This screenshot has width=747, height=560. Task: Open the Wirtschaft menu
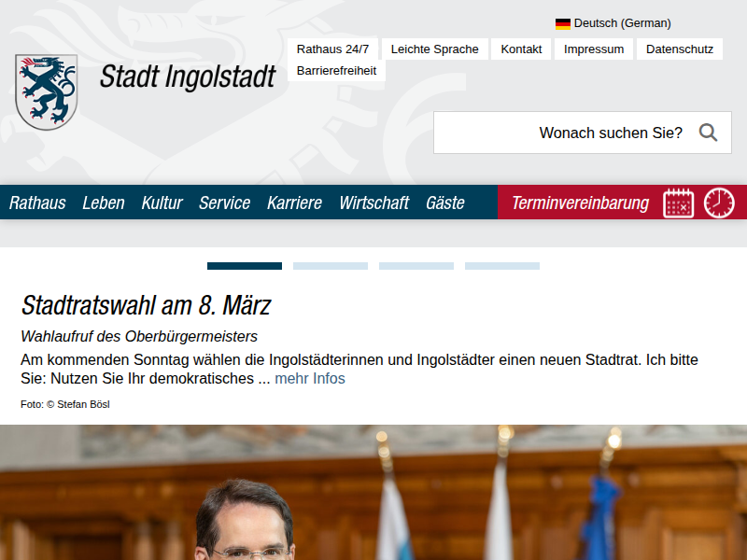tap(373, 203)
